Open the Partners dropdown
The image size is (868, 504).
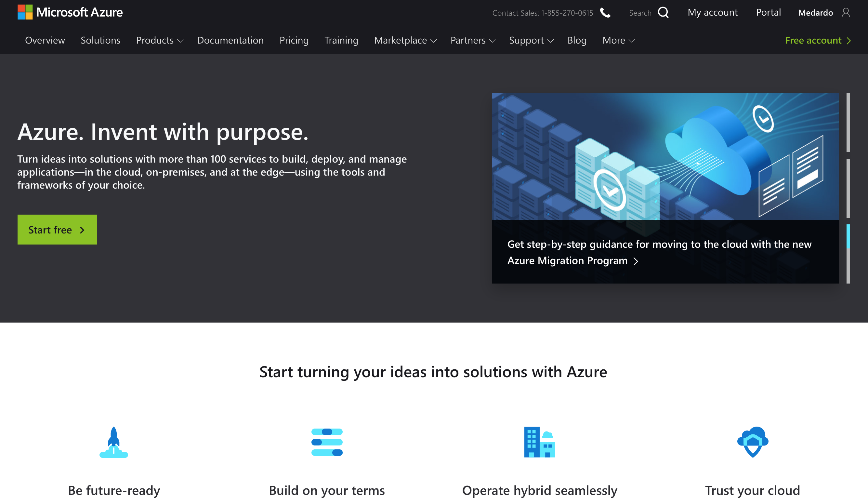pyautogui.click(x=473, y=40)
